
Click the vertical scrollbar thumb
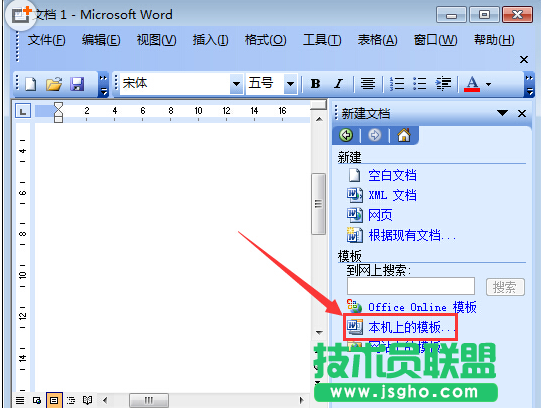click(x=318, y=204)
